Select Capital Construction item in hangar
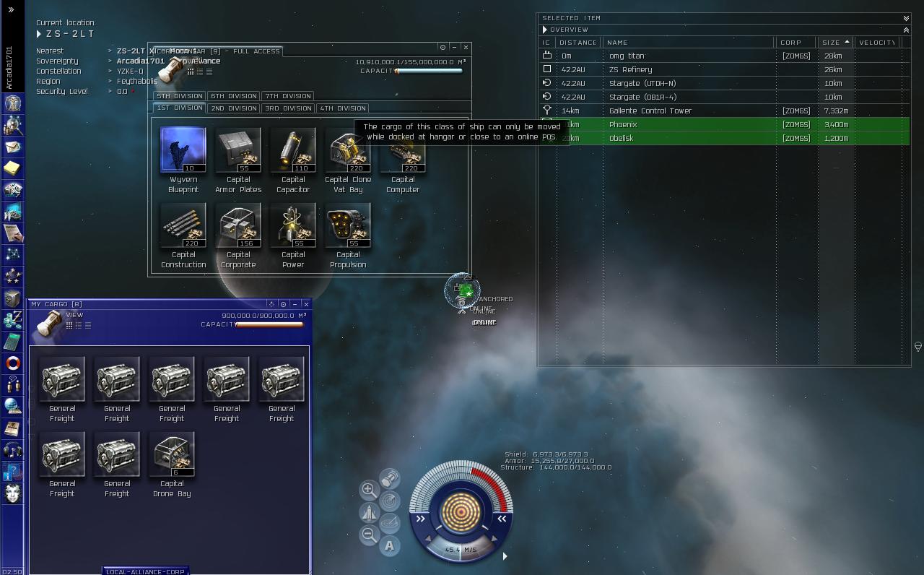The image size is (924, 575). [183, 235]
